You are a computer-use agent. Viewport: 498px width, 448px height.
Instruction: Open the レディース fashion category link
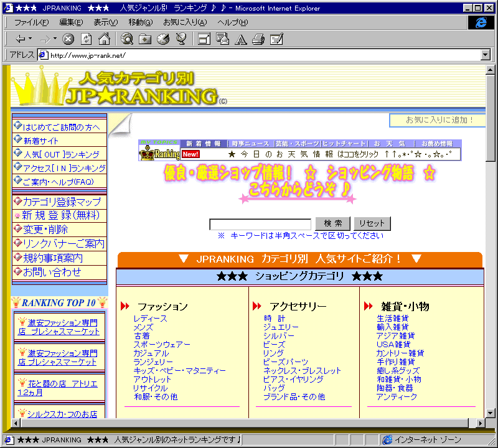coord(150,319)
